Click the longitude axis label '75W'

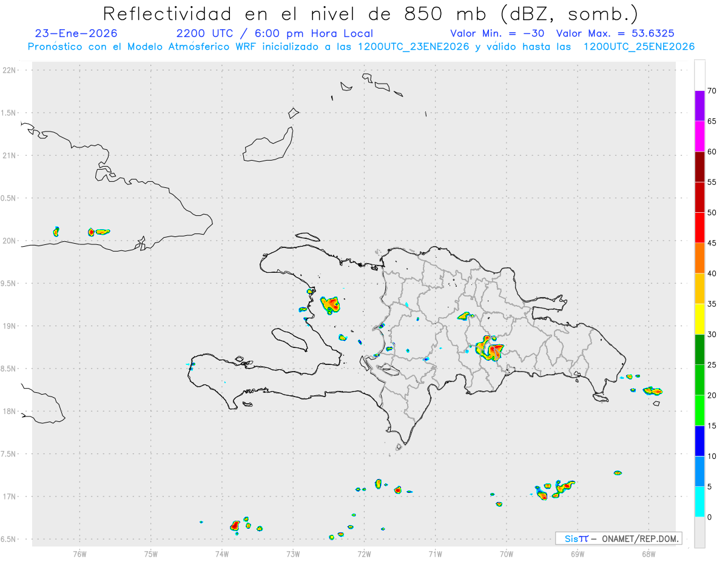(151, 553)
